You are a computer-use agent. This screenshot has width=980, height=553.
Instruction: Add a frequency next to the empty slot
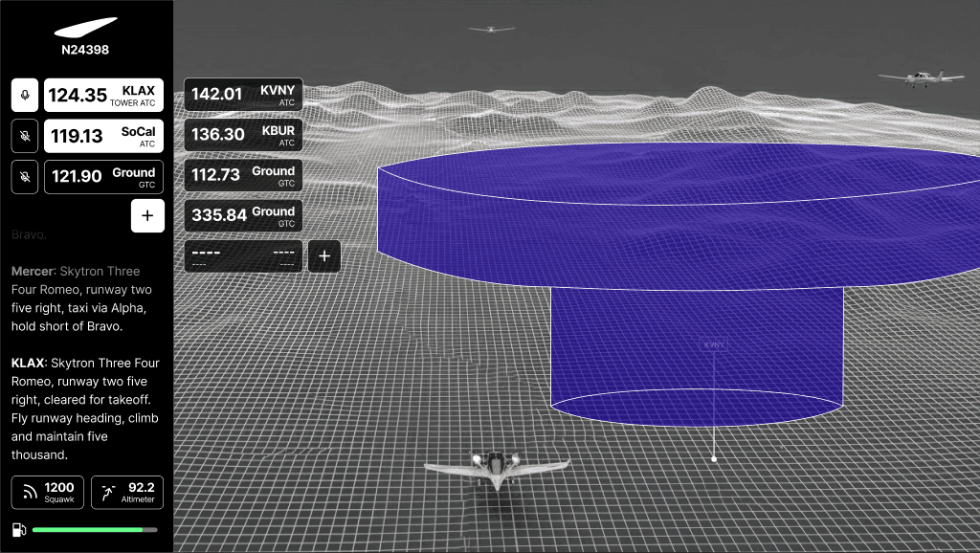[324, 256]
